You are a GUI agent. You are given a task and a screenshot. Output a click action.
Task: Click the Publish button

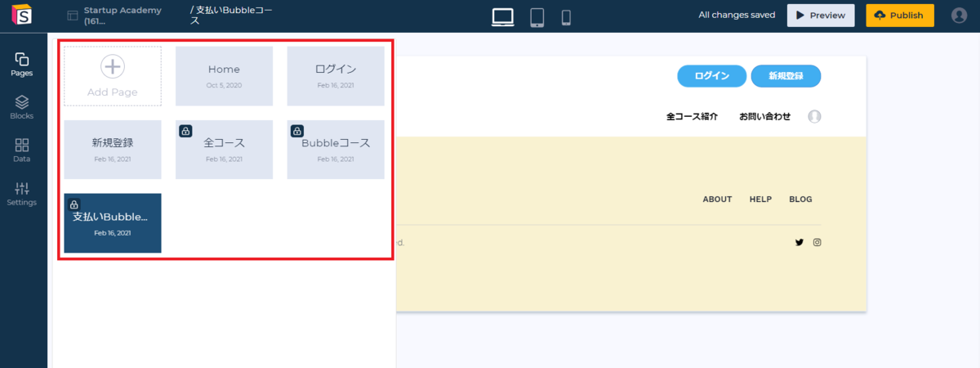[x=900, y=16]
